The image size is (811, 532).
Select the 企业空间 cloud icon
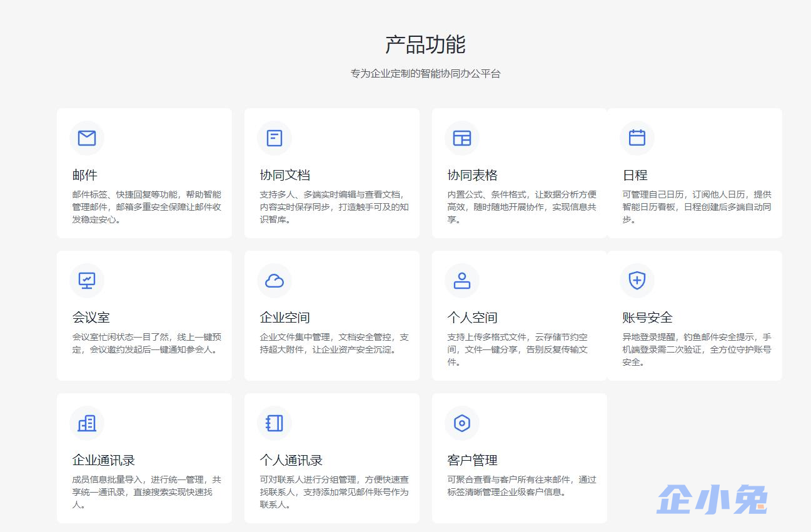[x=274, y=281]
